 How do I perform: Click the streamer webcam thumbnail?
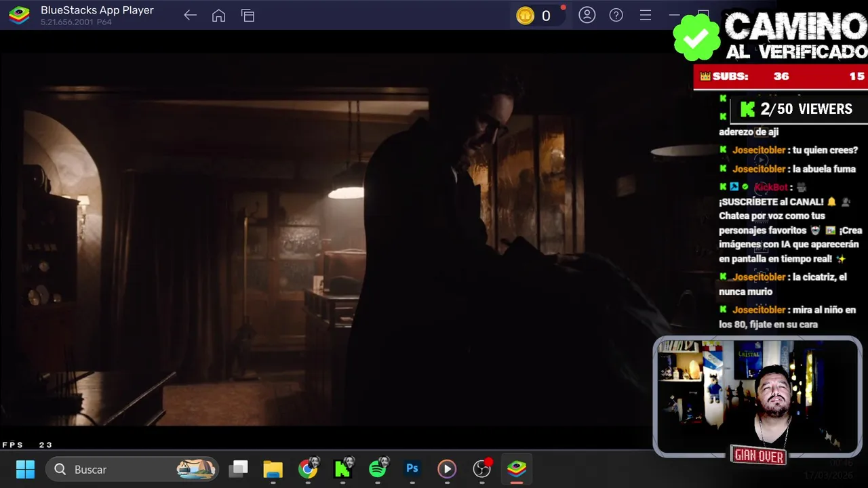757,396
